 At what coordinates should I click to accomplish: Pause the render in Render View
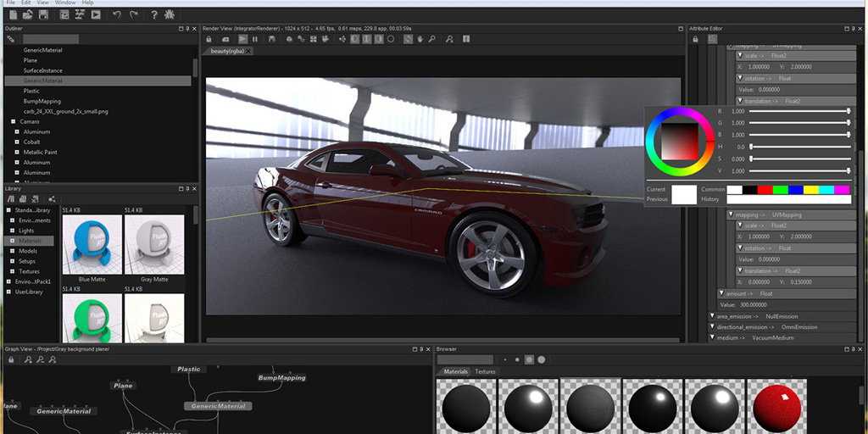coord(254,39)
